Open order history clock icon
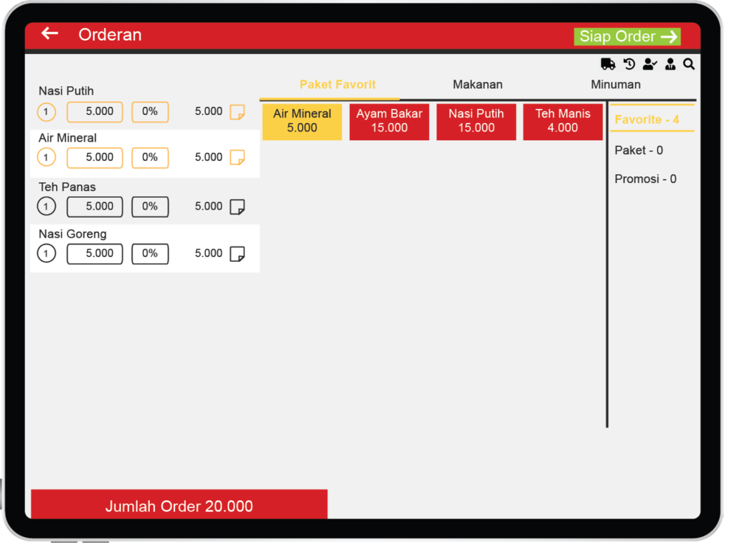Screen dimensions: 756x543 coord(629,64)
